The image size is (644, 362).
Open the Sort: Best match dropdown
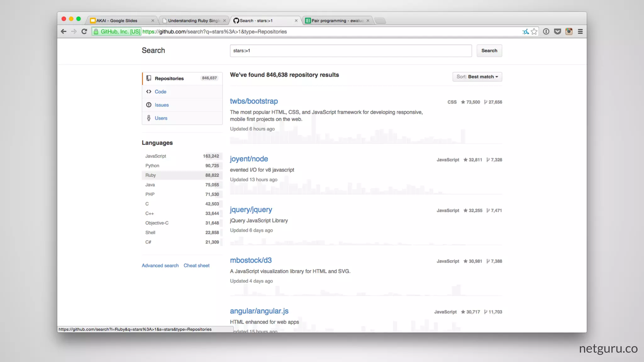point(477,77)
